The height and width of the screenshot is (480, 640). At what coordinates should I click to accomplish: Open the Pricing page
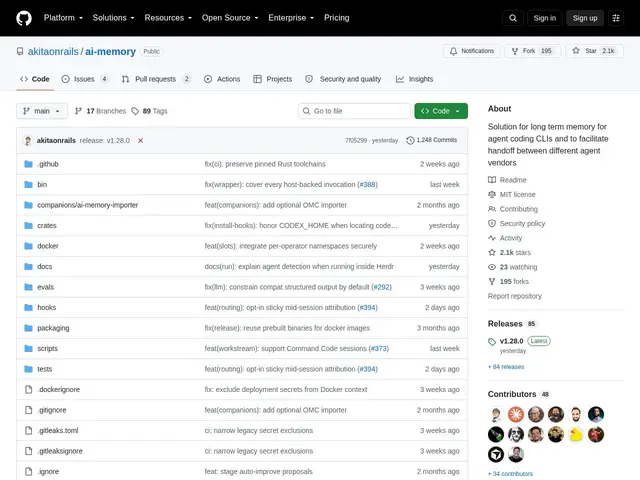point(336,18)
